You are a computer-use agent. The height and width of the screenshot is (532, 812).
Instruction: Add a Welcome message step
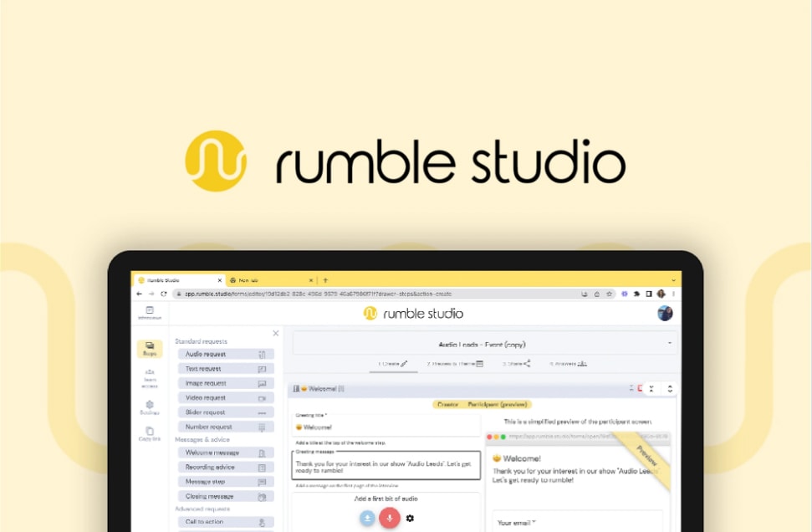point(226,453)
